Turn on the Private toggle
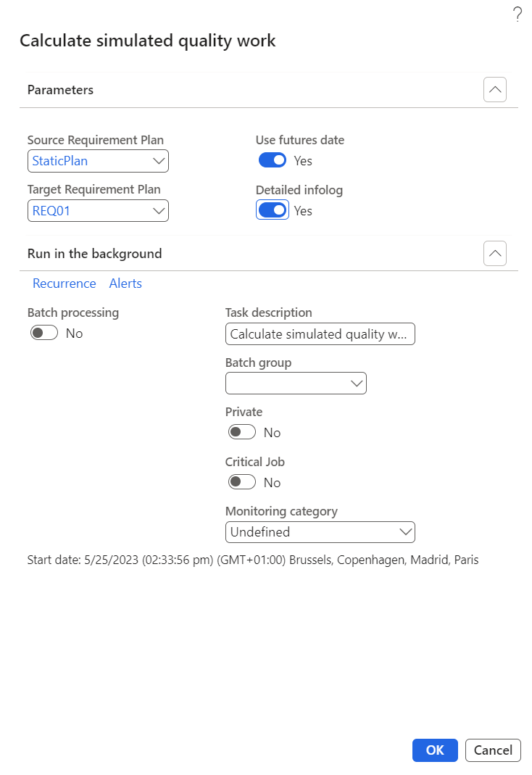The height and width of the screenshot is (775, 532). coord(242,432)
